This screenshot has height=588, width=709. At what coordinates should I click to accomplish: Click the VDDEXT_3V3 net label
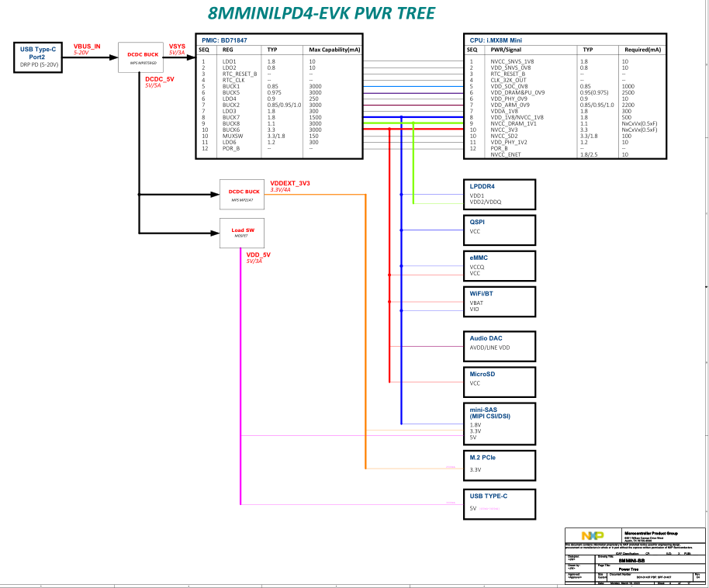tap(290, 183)
